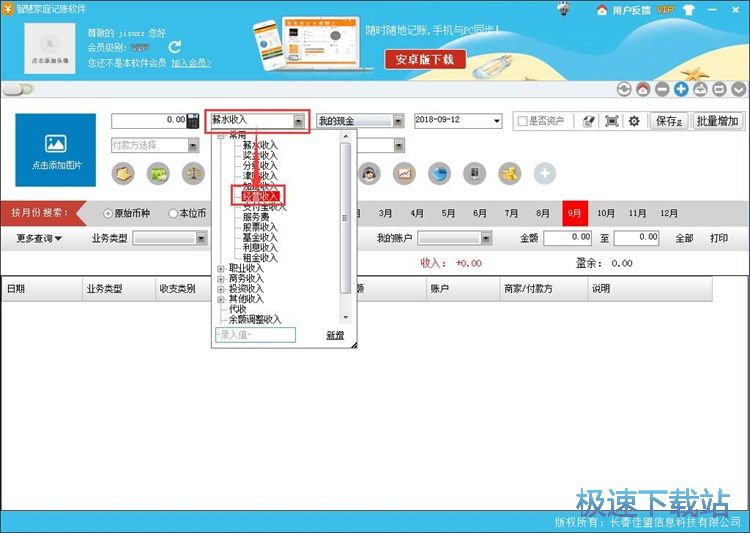Expand the 更多查询 menu
The height and width of the screenshot is (533, 750).
coord(39,238)
